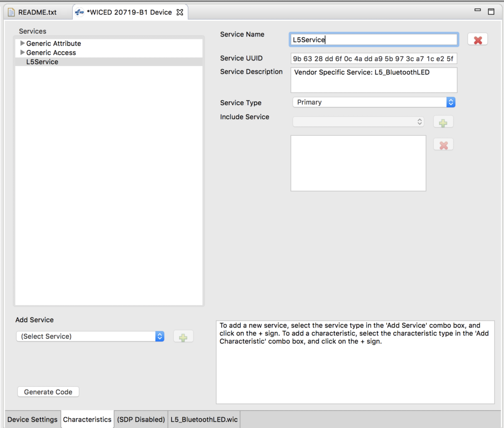The image size is (504, 428).
Task: Open the Service Type dropdown
Action: pyautogui.click(x=374, y=102)
